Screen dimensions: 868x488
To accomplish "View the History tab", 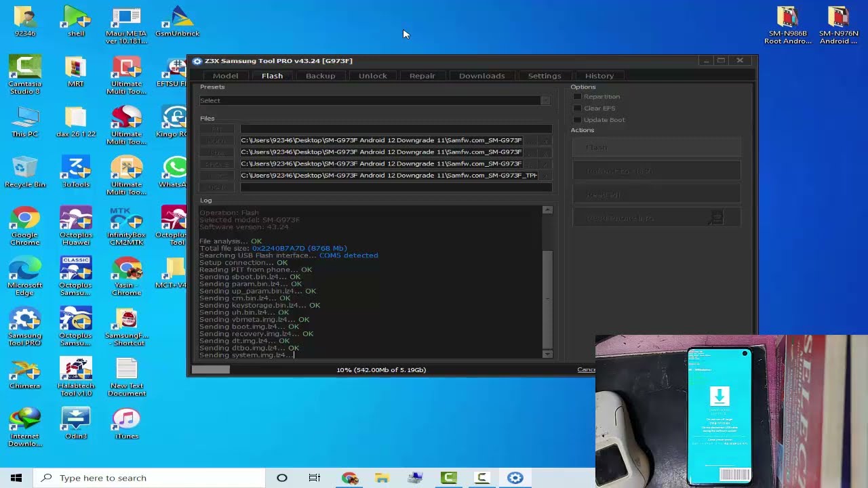I will coord(599,76).
